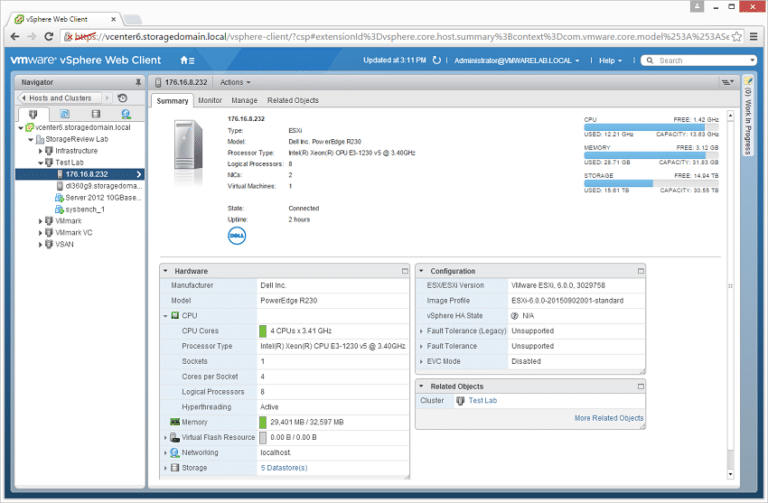Image resolution: width=768 pixels, height=503 pixels.
Task: Go back to Hosts and Clusters
Action: point(60,98)
